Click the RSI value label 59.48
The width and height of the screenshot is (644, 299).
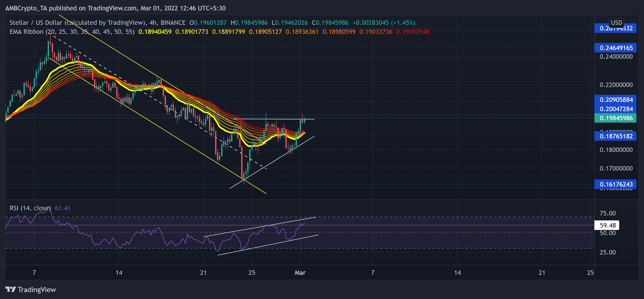tap(607, 225)
